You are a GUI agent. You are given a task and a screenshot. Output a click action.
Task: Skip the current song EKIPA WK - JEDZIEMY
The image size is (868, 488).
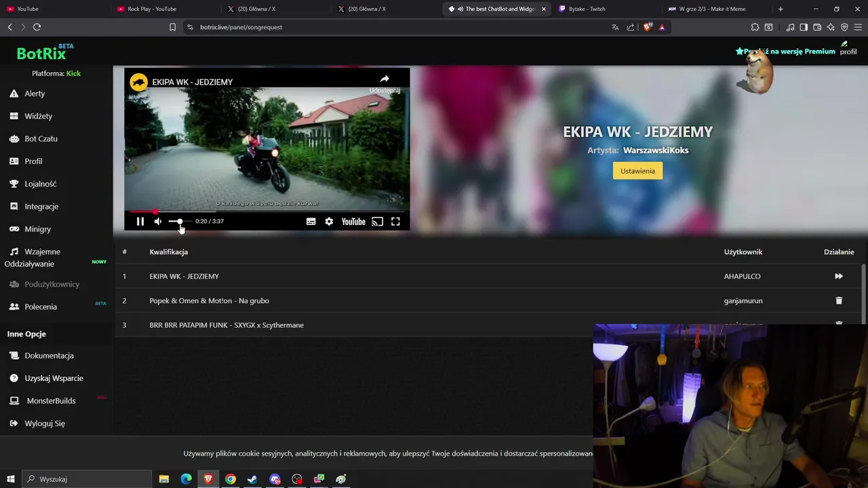[x=839, y=277]
